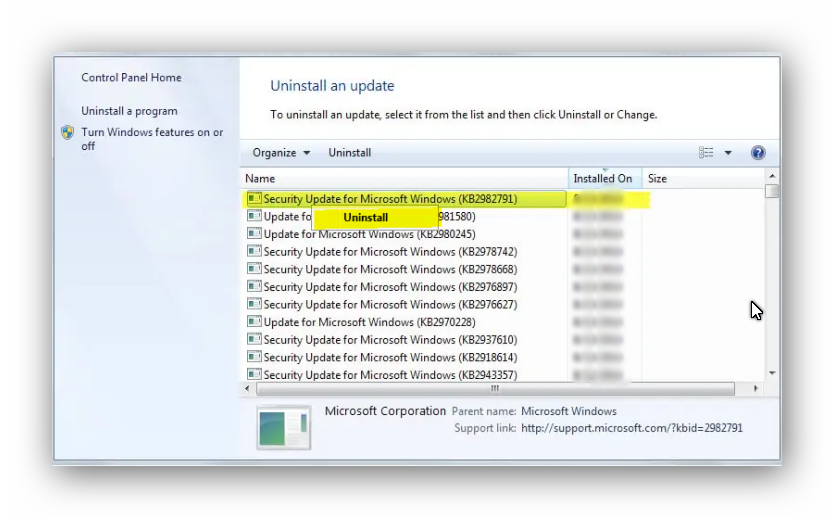Click the horizontal scrollbar right arrow

coord(755,389)
